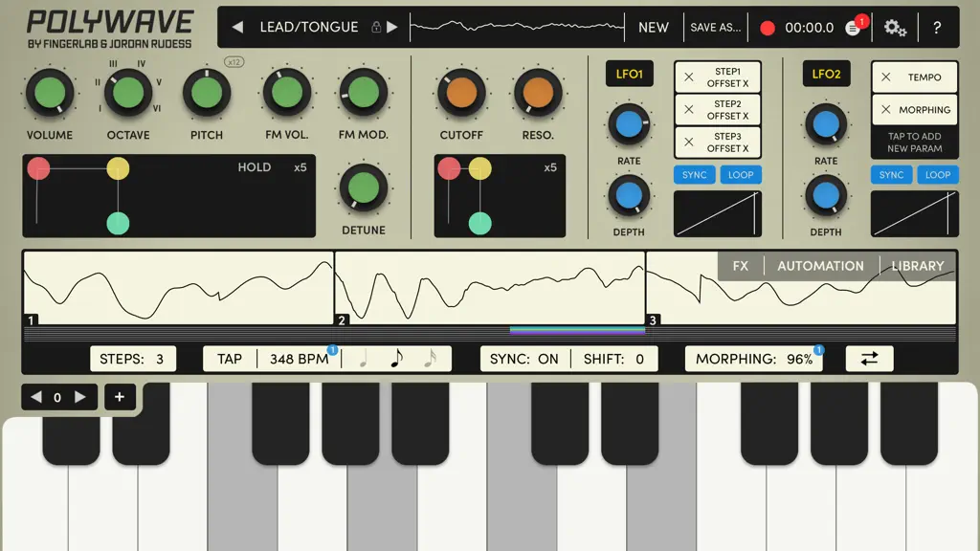Toggle the x12 pitch range badge
The image size is (980, 551).
234,62
